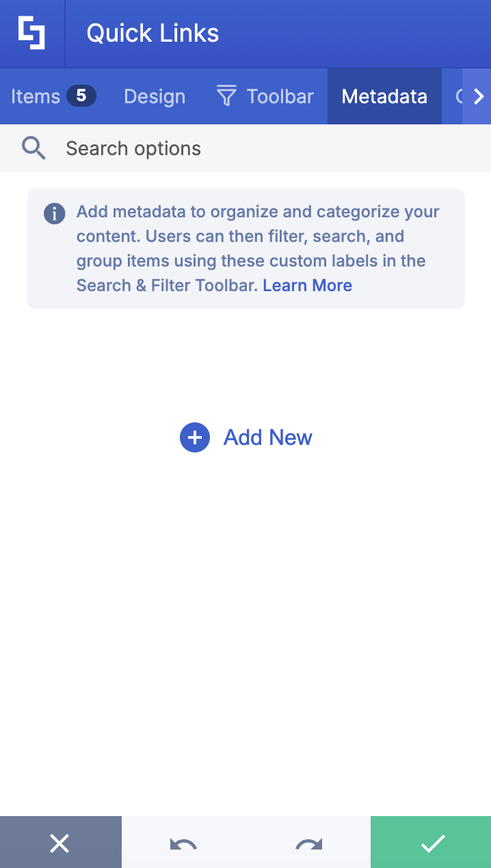
Task: Click the Quick Links title text
Action: tap(150, 33)
